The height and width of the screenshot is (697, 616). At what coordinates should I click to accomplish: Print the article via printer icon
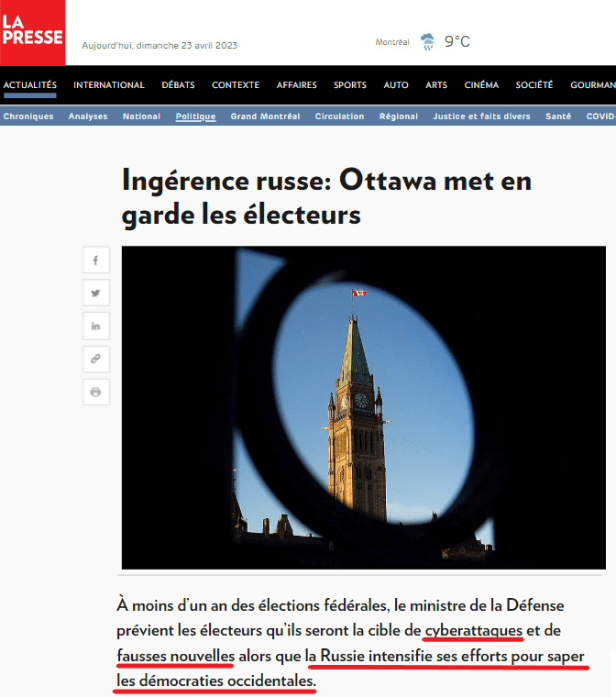point(95,392)
